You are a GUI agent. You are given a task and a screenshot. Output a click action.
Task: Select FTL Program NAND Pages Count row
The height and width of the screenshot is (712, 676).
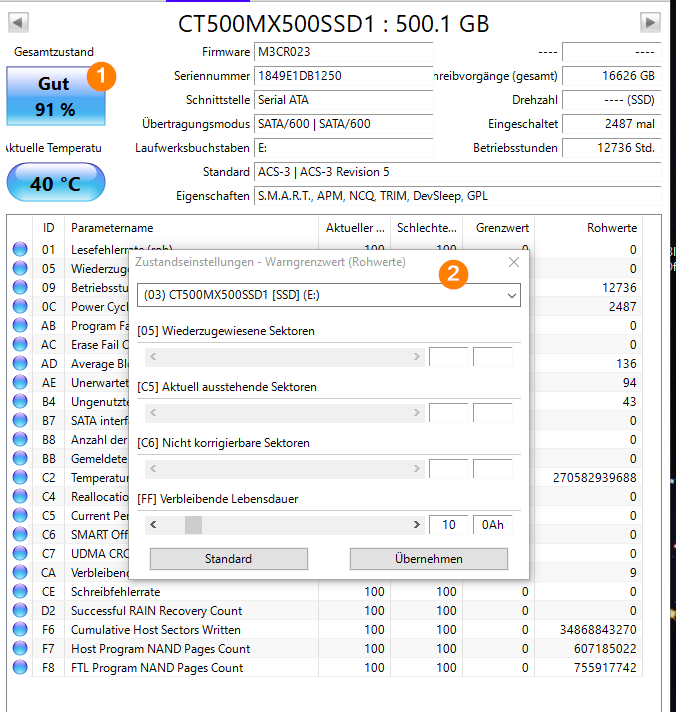tap(325, 668)
